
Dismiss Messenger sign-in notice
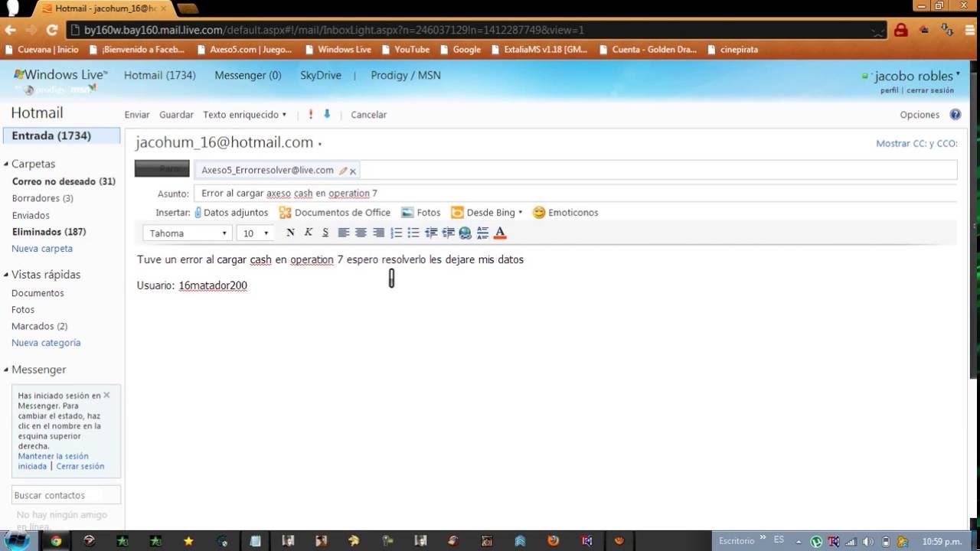(x=106, y=395)
